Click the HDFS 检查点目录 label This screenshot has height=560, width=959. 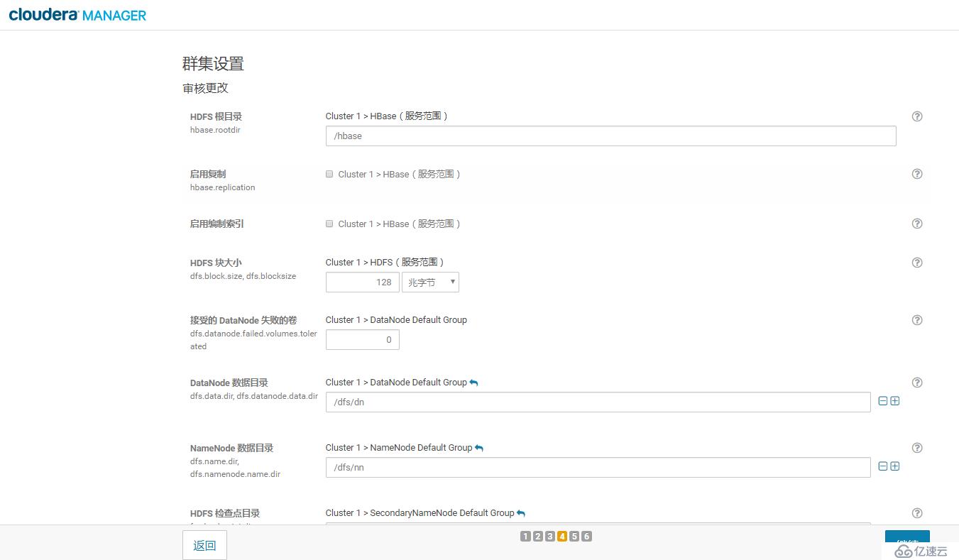tap(225, 513)
